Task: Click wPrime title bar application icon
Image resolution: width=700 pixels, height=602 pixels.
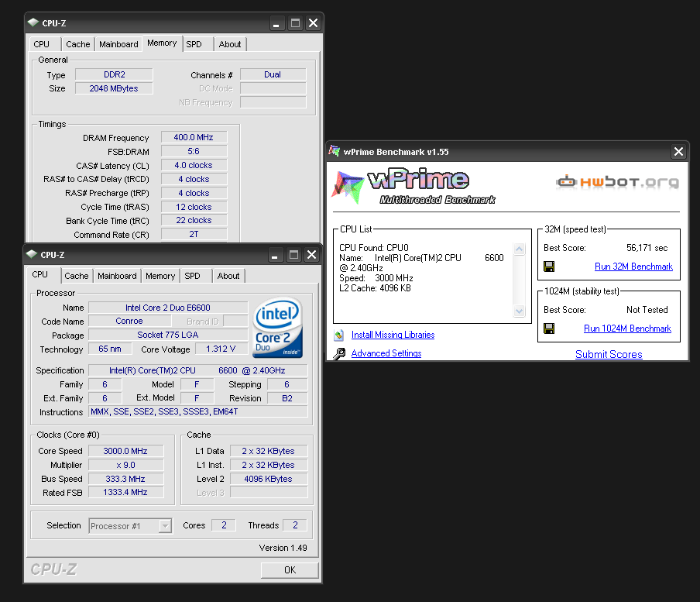Action: (x=334, y=151)
